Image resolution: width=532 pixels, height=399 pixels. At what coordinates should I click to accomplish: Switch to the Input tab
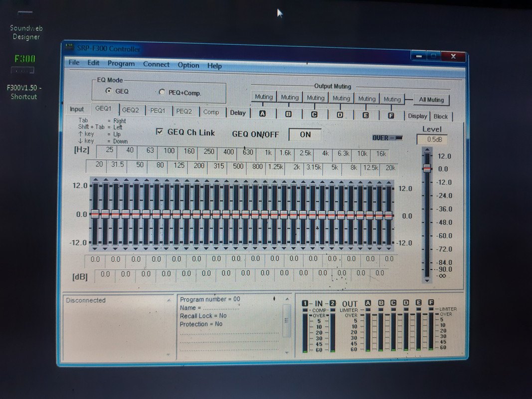[x=77, y=109]
